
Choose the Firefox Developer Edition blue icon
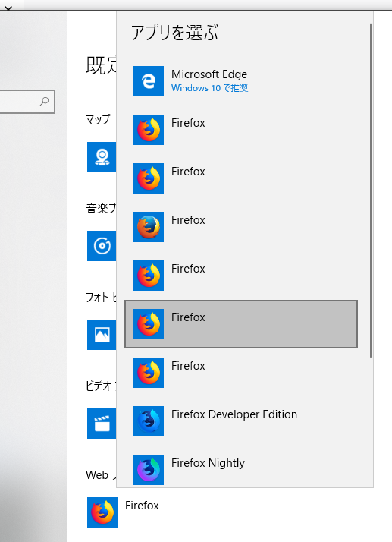(x=149, y=421)
